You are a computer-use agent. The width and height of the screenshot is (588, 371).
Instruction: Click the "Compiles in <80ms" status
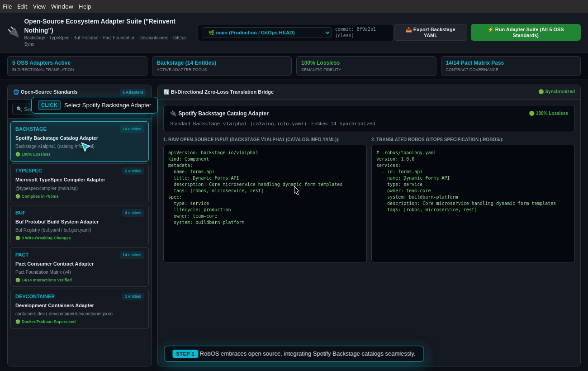(x=37, y=196)
